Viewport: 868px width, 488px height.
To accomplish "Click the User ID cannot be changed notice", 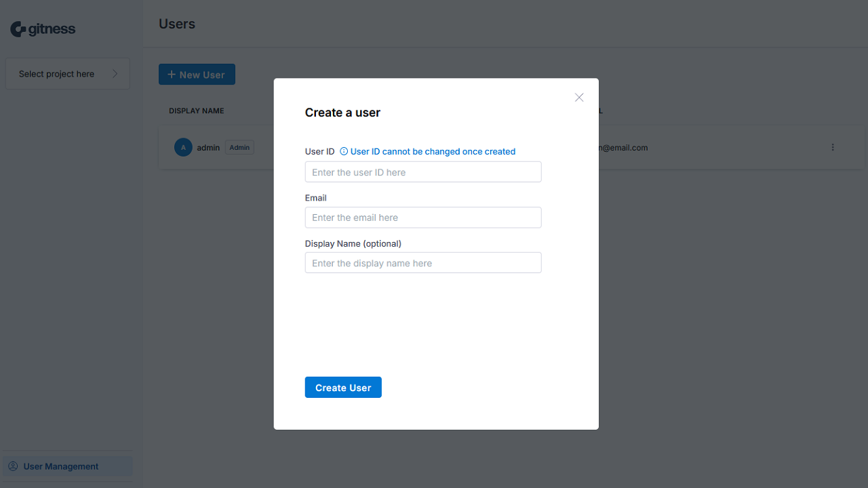I will [433, 152].
